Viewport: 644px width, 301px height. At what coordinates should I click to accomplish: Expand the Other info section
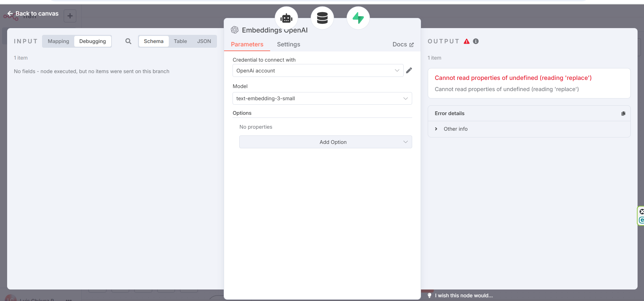(x=451, y=129)
